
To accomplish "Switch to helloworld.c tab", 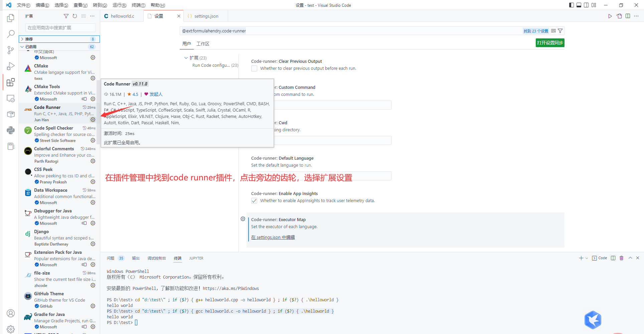I will click(122, 16).
